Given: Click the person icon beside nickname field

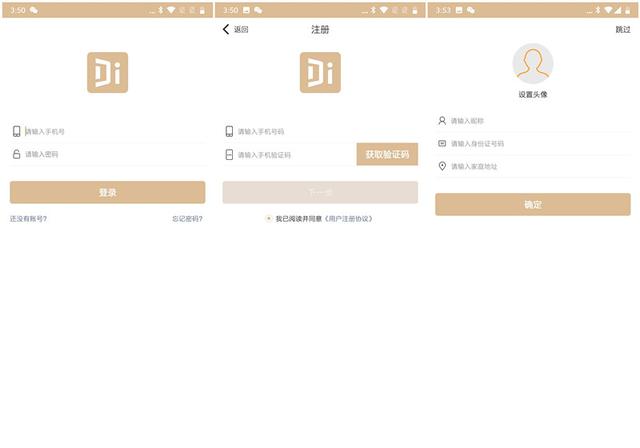Looking at the screenshot, I should click(x=442, y=120).
